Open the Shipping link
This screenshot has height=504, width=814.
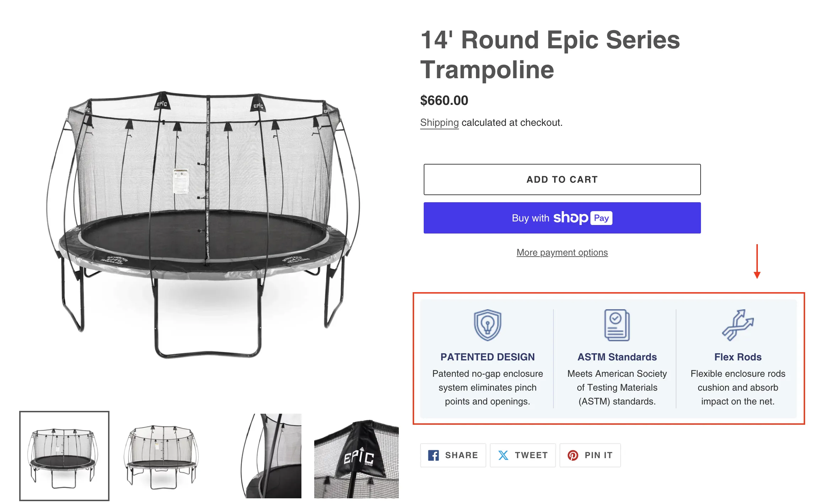click(439, 123)
